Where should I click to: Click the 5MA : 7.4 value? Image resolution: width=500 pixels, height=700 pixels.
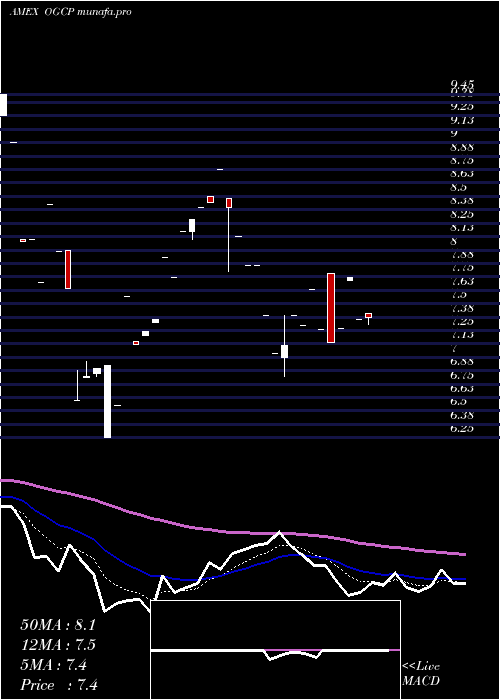coord(54,665)
